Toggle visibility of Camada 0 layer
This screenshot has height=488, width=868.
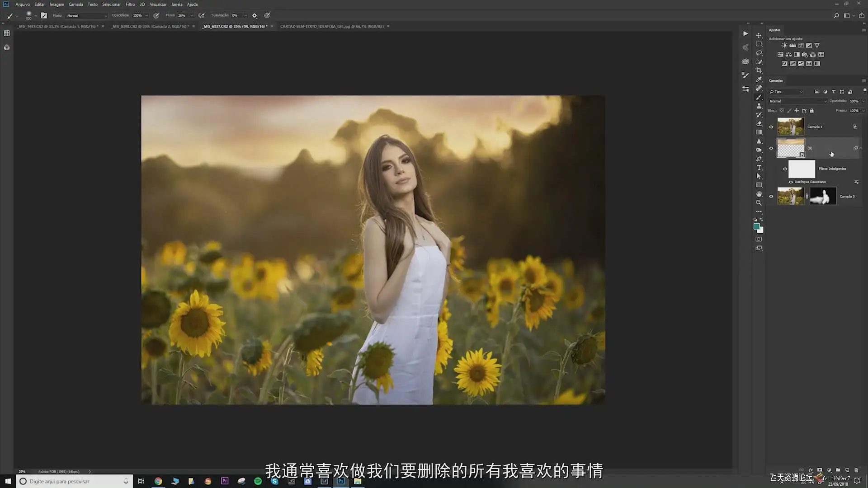pyautogui.click(x=771, y=197)
